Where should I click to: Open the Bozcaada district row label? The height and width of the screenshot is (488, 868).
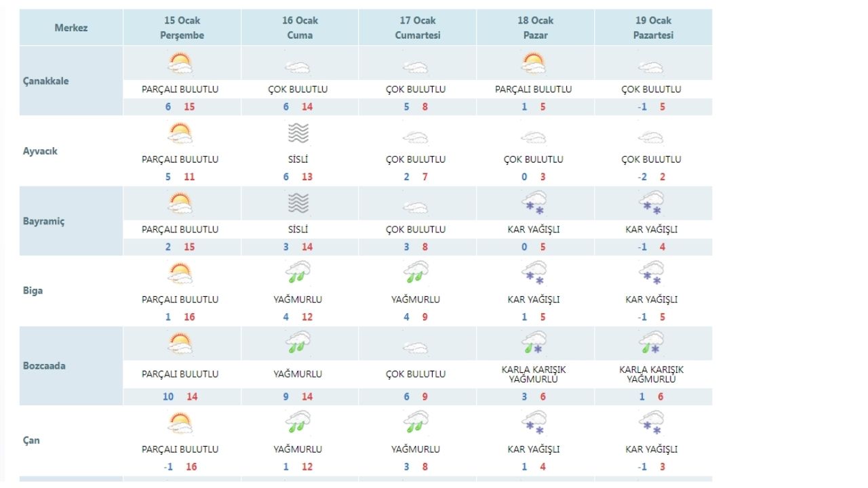[x=44, y=366]
